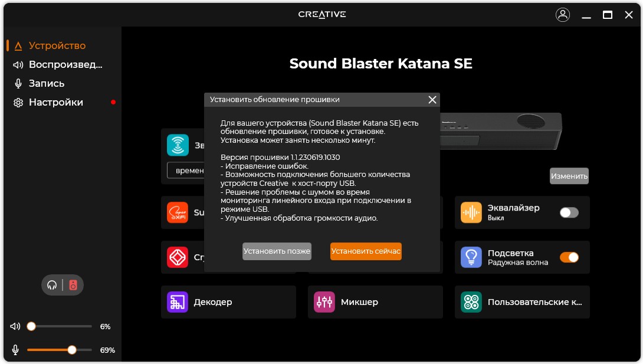643x364 pixels.
Task: Click the 69% microphone value
Action: [x=107, y=350]
